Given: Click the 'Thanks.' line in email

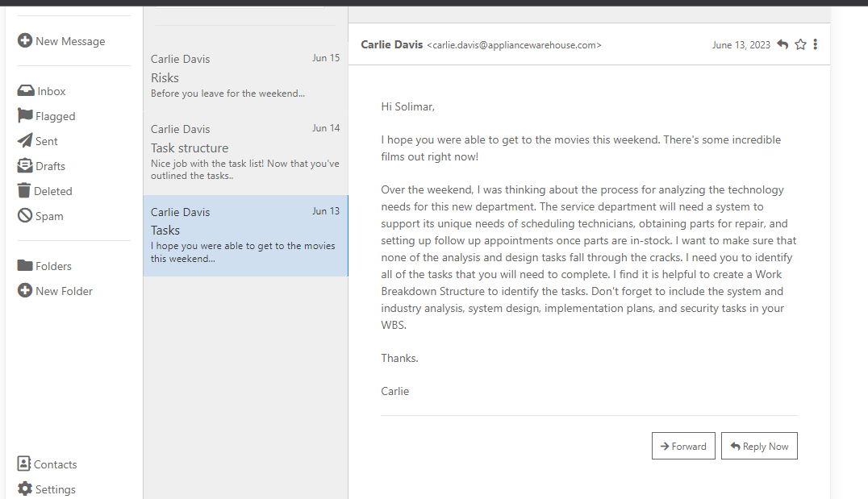Looking at the screenshot, I should [x=399, y=358].
